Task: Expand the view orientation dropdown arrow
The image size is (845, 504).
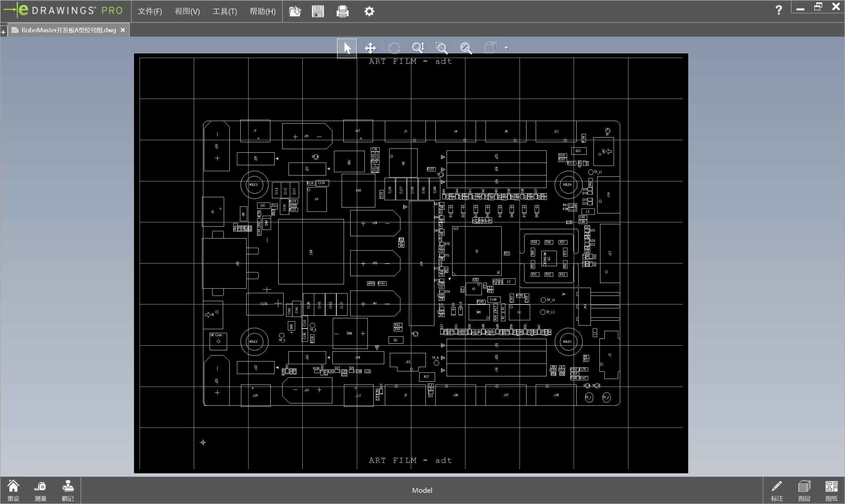Action: point(506,48)
